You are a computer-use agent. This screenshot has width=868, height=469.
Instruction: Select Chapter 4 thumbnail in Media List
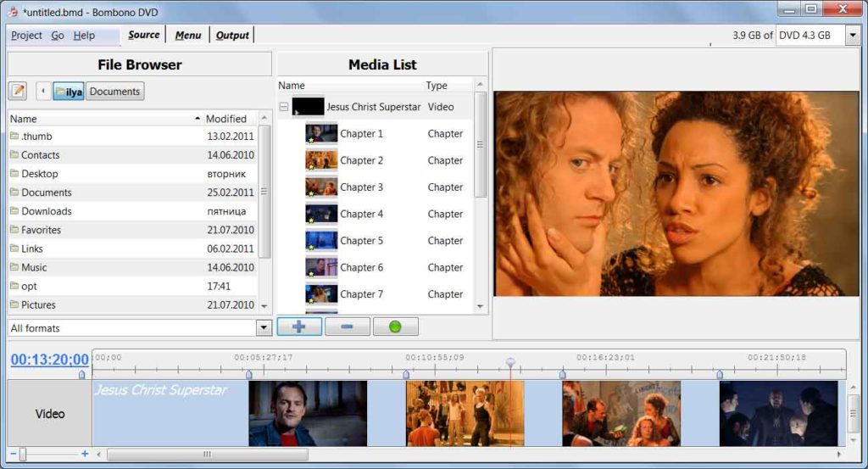(x=321, y=214)
